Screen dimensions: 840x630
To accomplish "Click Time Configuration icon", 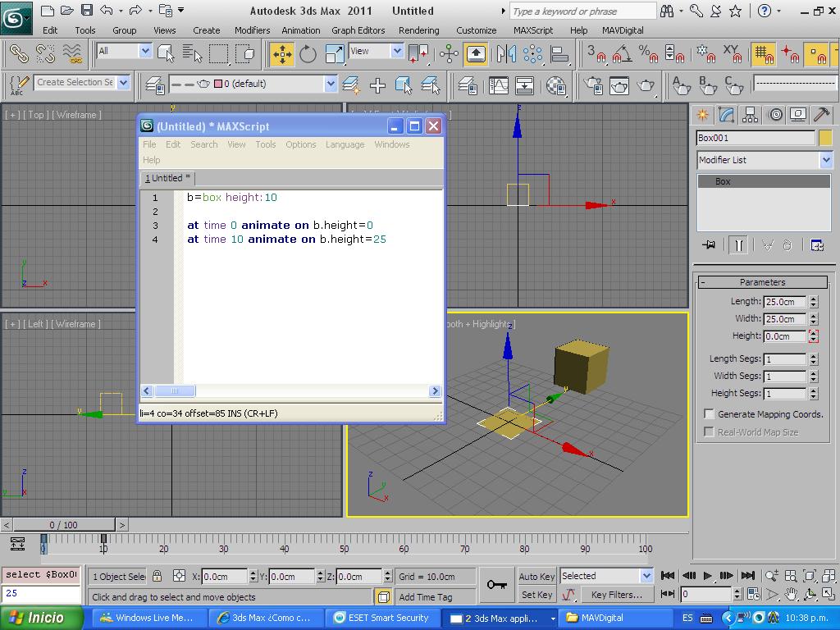I will (x=753, y=594).
